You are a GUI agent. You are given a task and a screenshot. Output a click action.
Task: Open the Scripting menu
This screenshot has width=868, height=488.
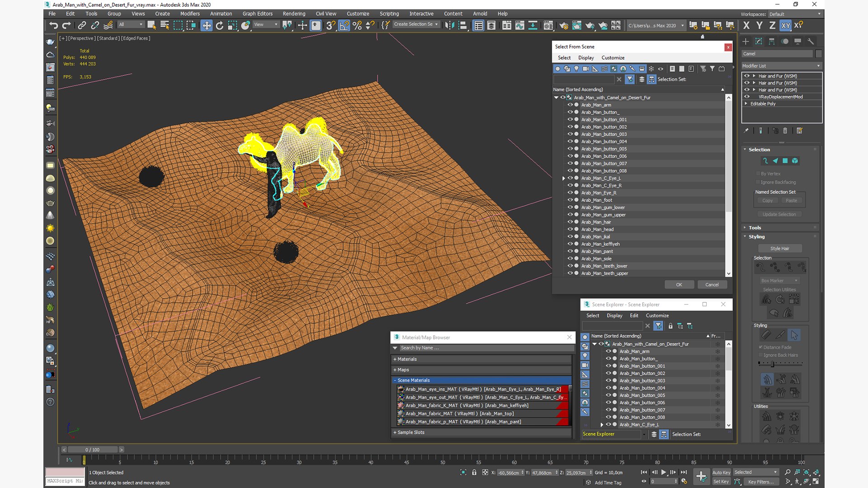pyautogui.click(x=389, y=14)
